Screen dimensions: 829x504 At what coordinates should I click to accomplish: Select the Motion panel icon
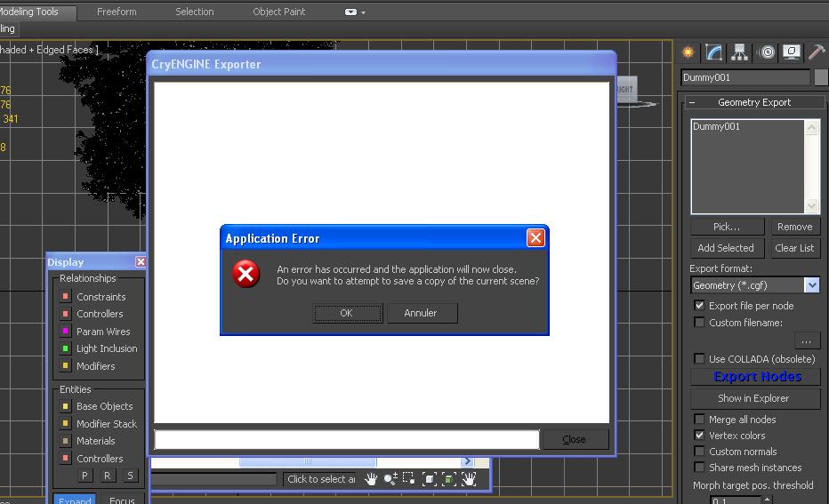click(766, 52)
